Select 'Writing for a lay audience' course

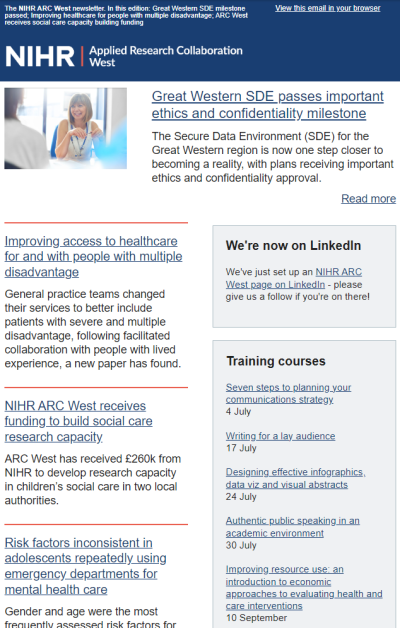pyautogui.click(x=280, y=436)
